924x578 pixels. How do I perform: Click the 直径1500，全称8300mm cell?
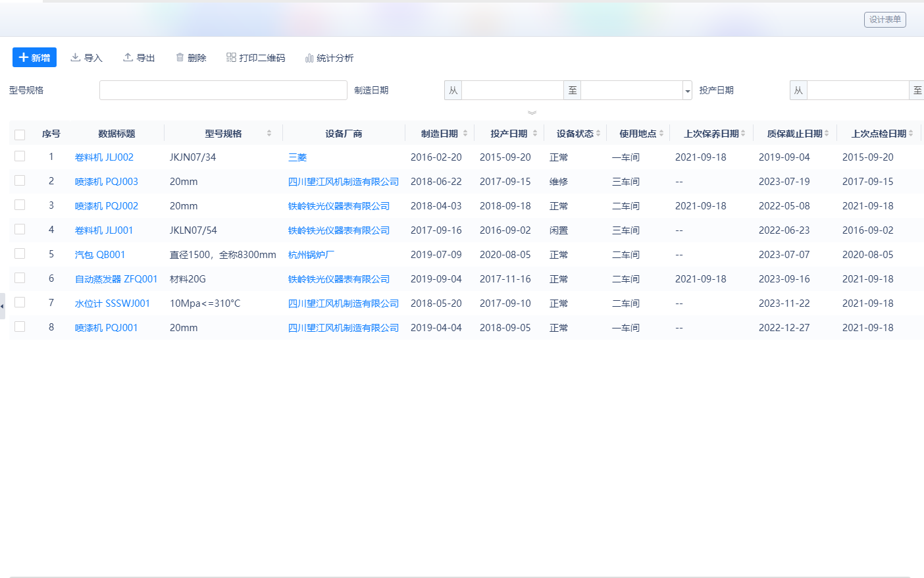[223, 255]
